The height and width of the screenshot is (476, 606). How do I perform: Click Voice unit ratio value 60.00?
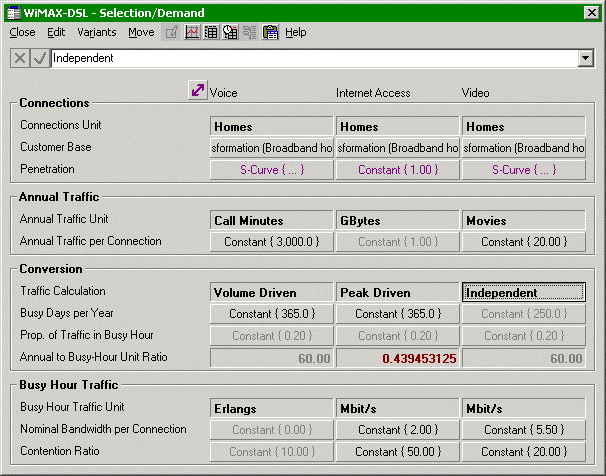click(x=271, y=358)
